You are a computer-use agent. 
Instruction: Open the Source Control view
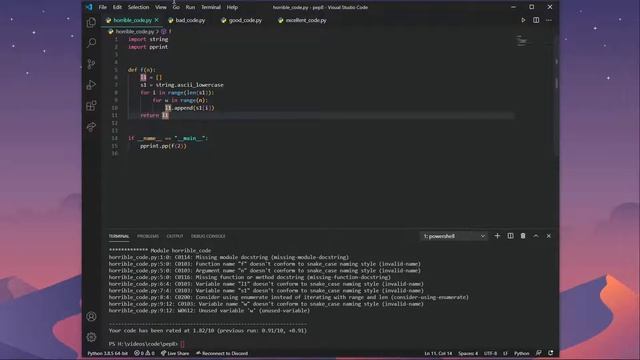91,64
